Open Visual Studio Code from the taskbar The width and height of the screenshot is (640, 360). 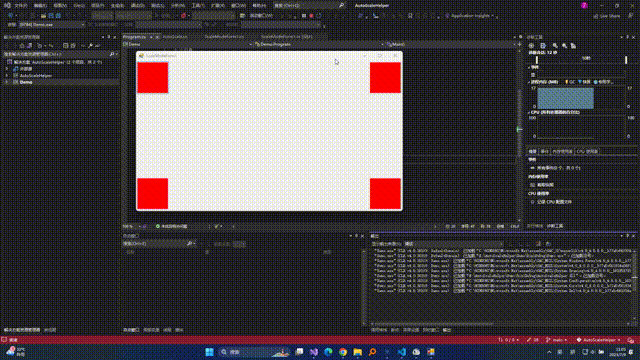tap(402, 352)
